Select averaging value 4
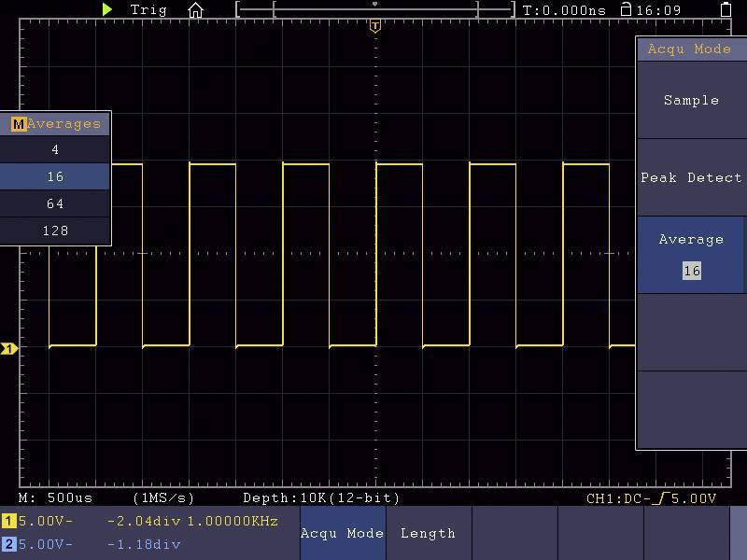Image resolution: width=747 pixels, height=560 pixels. [x=54, y=149]
